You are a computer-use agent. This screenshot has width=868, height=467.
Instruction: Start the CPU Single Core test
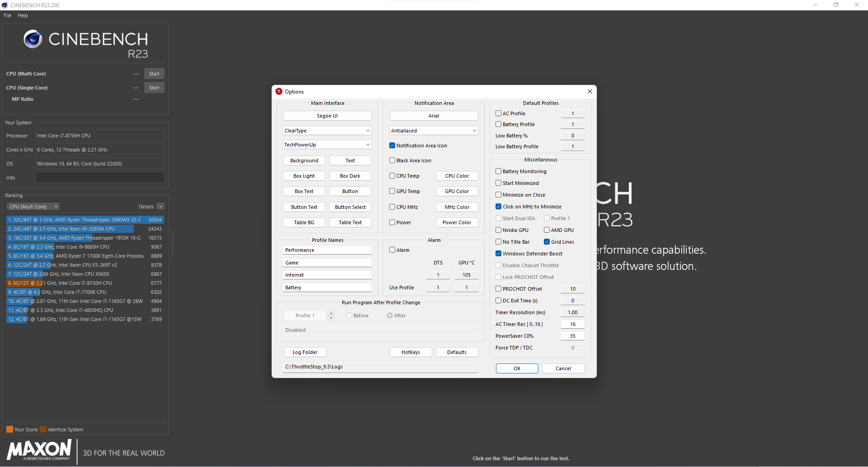click(154, 88)
